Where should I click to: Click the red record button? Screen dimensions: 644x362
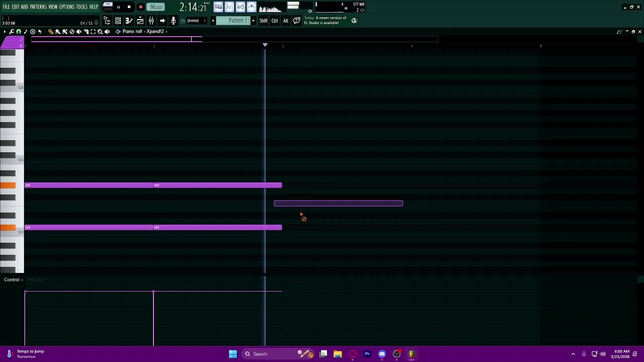[x=140, y=7]
